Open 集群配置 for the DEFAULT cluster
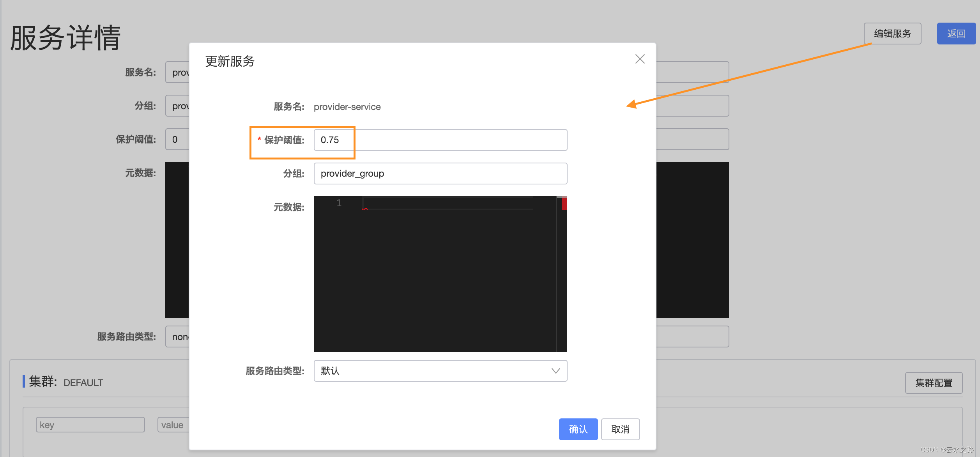This screenshot has height=457, width=980. pyautogui.click(x=933, y=383)
